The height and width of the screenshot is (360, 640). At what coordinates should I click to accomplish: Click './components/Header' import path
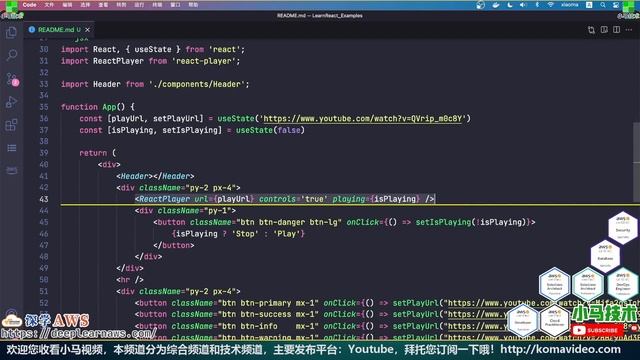[x=197, y=84]
